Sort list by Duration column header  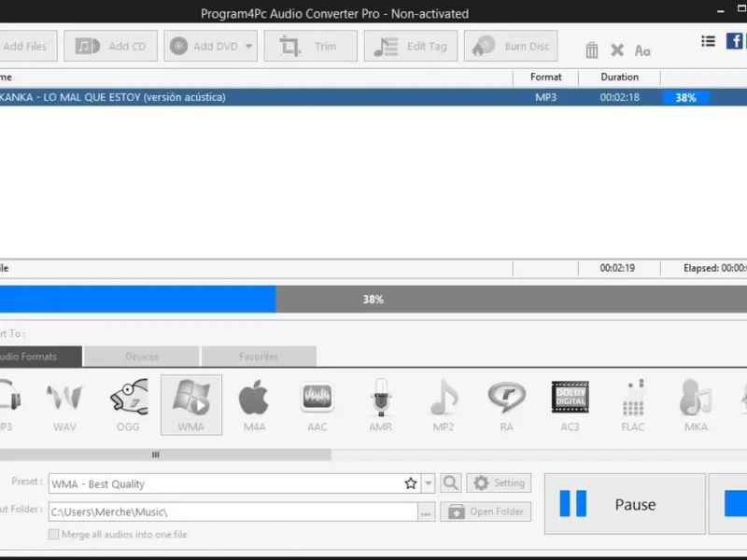pos(619,77)
